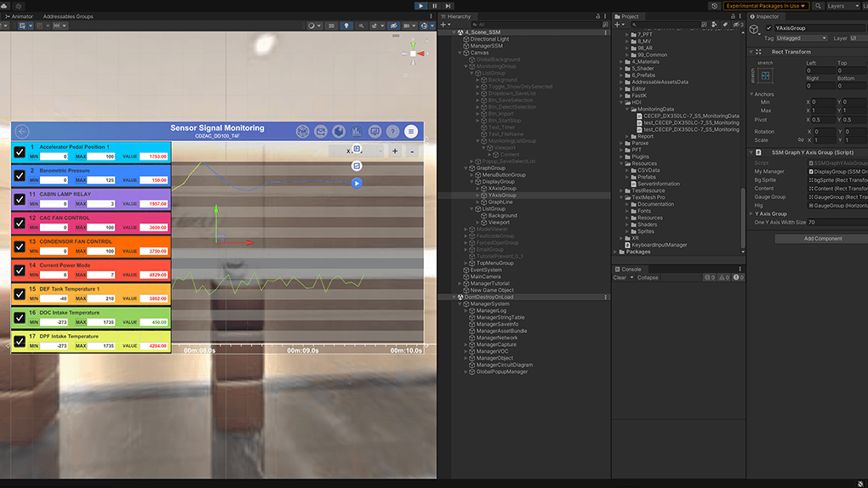Click the mail icon in monitoring header
868x488 pixels.
[x=321, y=132]
